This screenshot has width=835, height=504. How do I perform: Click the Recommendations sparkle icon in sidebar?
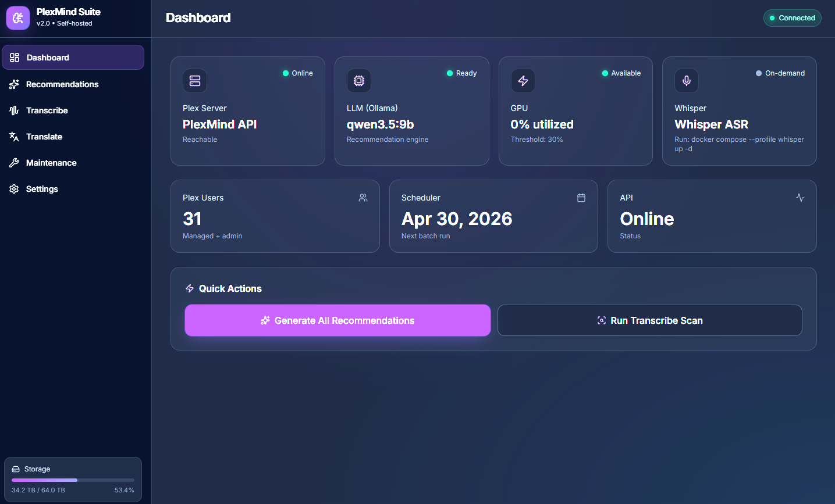[14, 84]
